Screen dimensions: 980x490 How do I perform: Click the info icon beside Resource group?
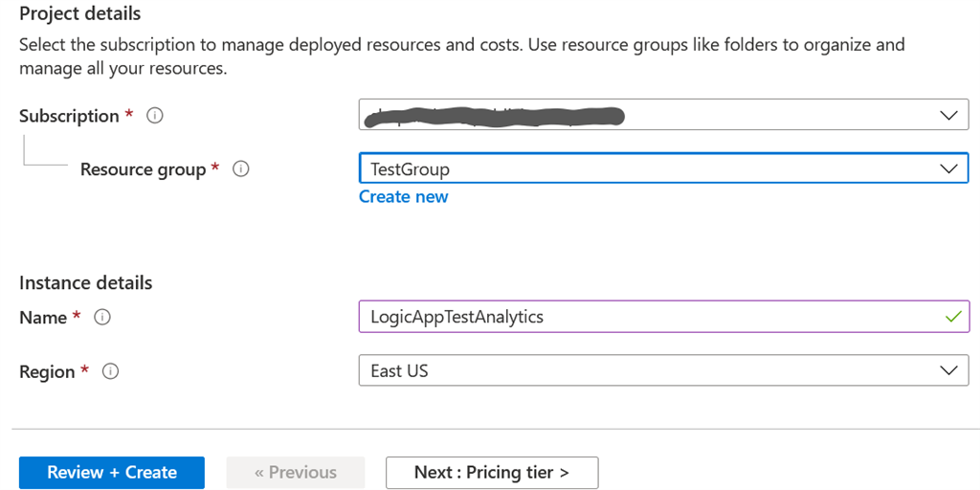click(x=241, y=169)
